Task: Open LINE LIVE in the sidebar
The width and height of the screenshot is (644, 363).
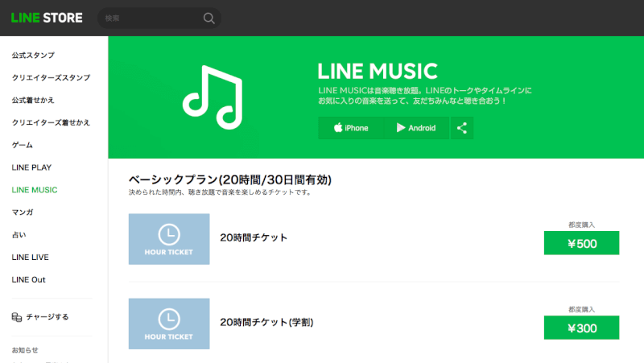Action: [x=30, y=257]
